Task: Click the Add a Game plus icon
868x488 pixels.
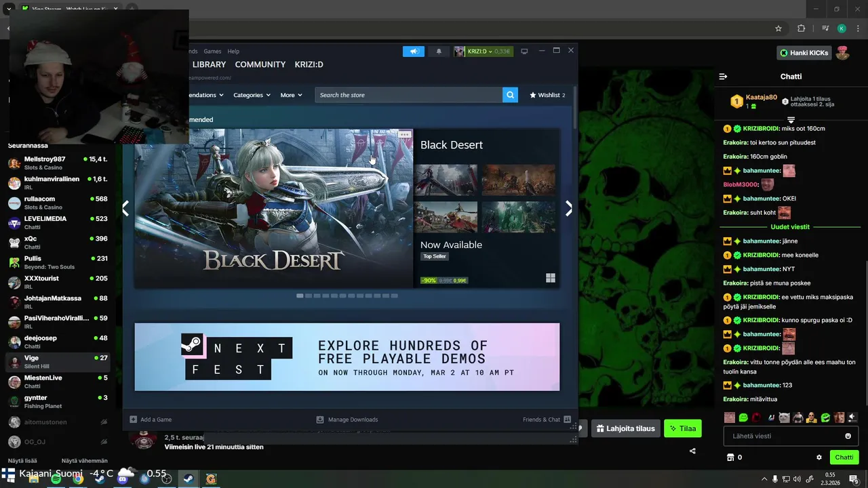Action: 133,420
